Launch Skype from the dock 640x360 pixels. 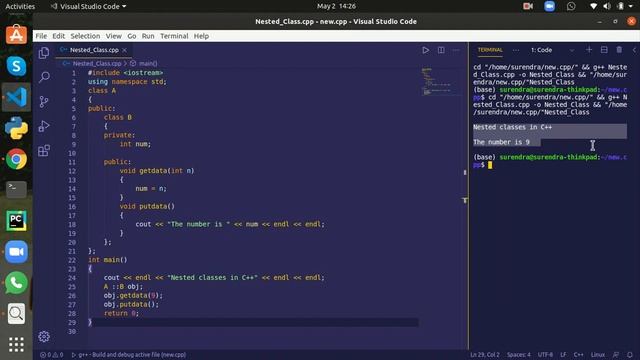pos(16,66)
